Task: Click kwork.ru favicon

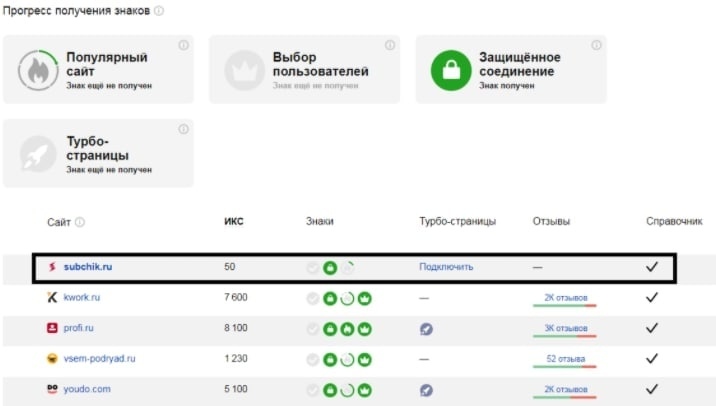Action: pos(52,297)
